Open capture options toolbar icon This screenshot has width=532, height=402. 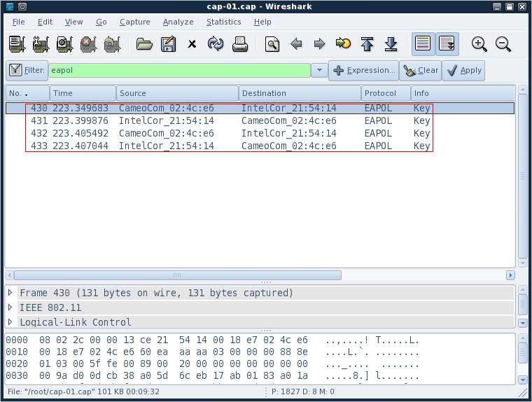(41, 44)
